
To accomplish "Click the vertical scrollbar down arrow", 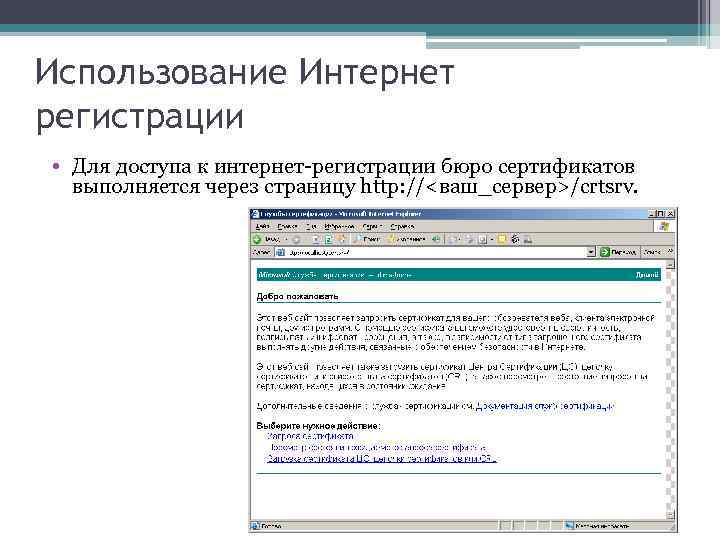I will 670,515.
